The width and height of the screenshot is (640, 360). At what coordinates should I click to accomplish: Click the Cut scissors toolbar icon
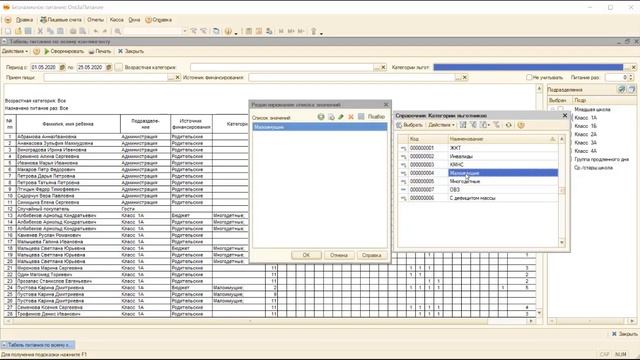point(40,31)
